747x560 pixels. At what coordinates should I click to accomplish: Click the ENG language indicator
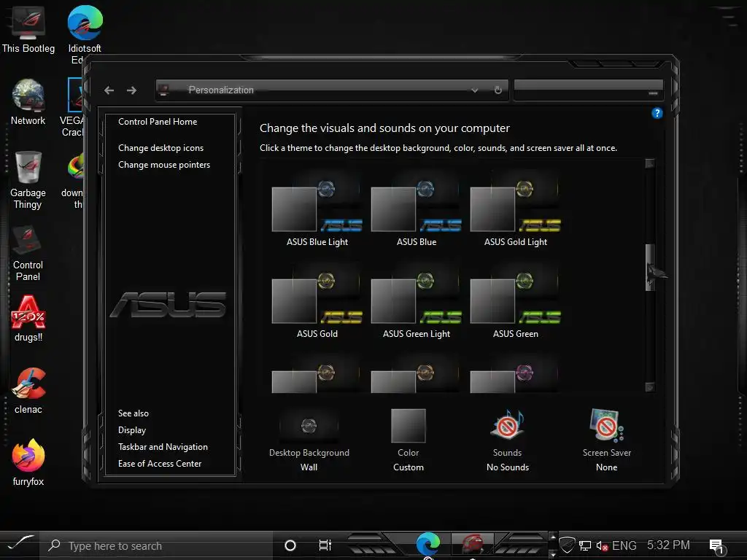(x=624, y=545)
